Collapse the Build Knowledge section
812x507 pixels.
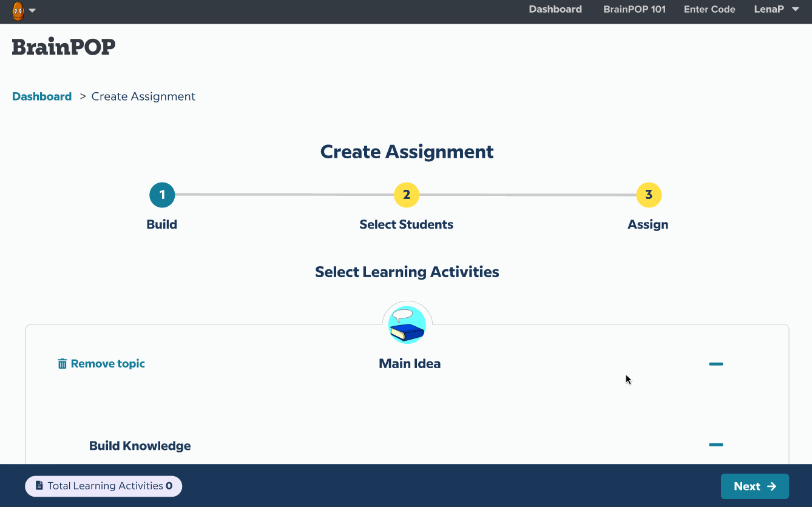(716, 445)
